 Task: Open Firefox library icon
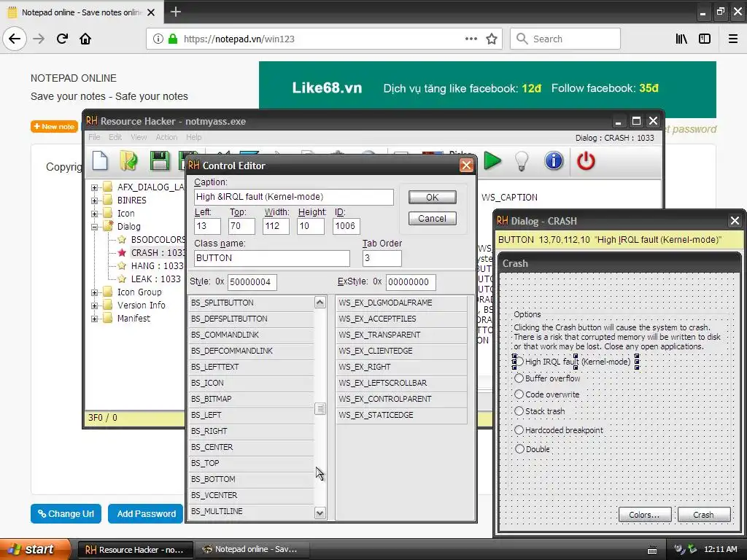[681, 39]
